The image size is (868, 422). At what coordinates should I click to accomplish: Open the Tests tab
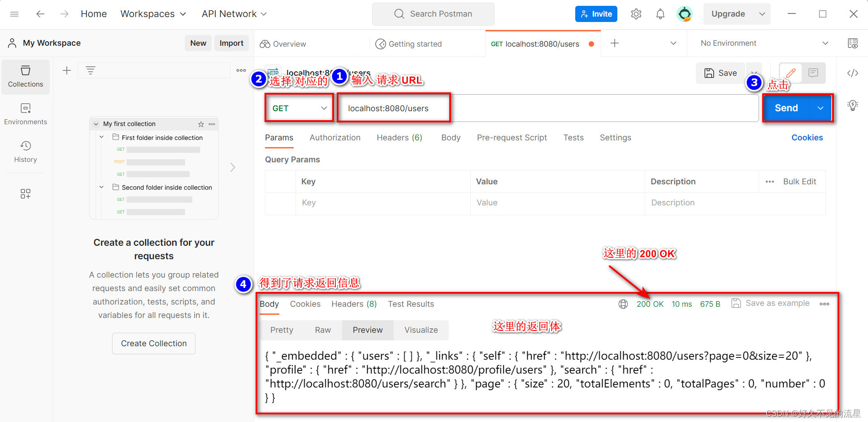(573, 138)
